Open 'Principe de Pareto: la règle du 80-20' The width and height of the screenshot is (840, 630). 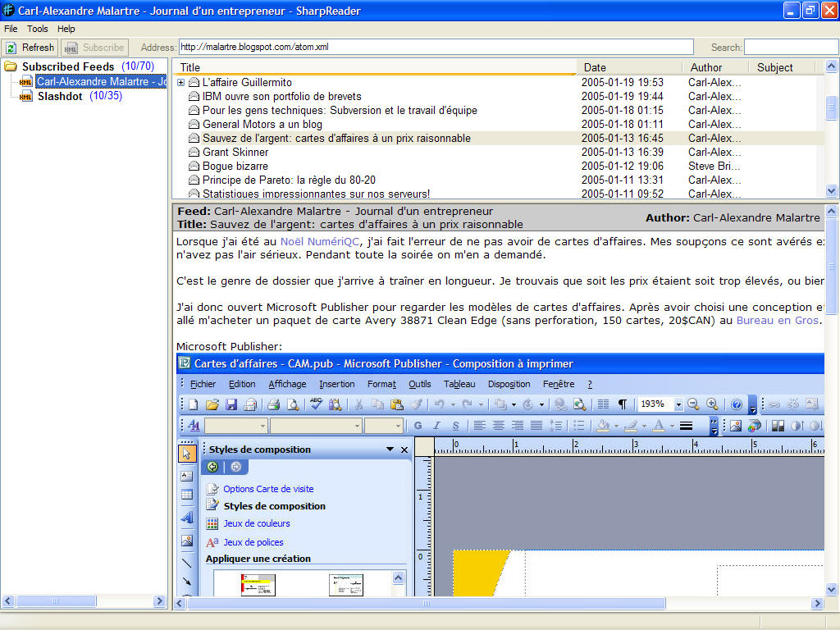click(289, 180)
